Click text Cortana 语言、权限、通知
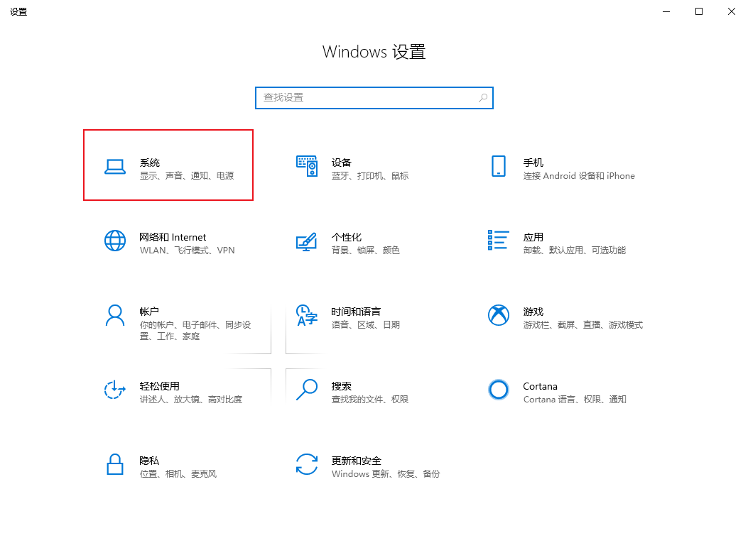This screenshot has height=560, width=748. click(575, 400)
